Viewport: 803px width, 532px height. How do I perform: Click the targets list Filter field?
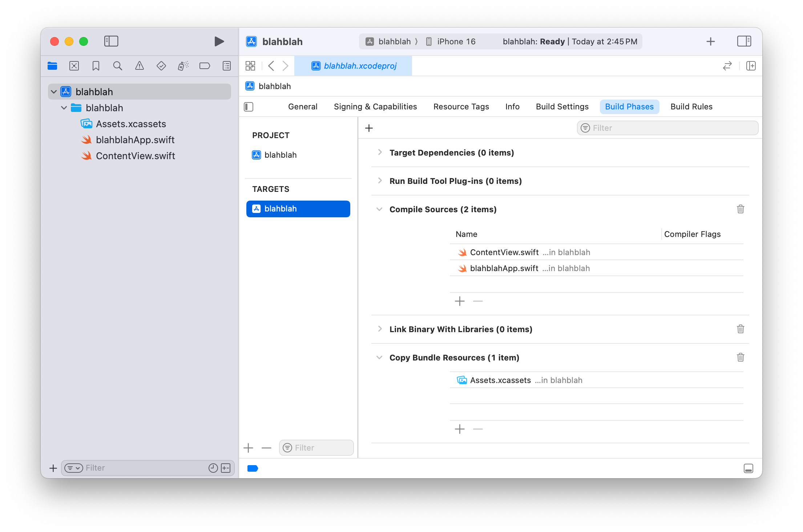pyautogui.click(x=316, y=448)
